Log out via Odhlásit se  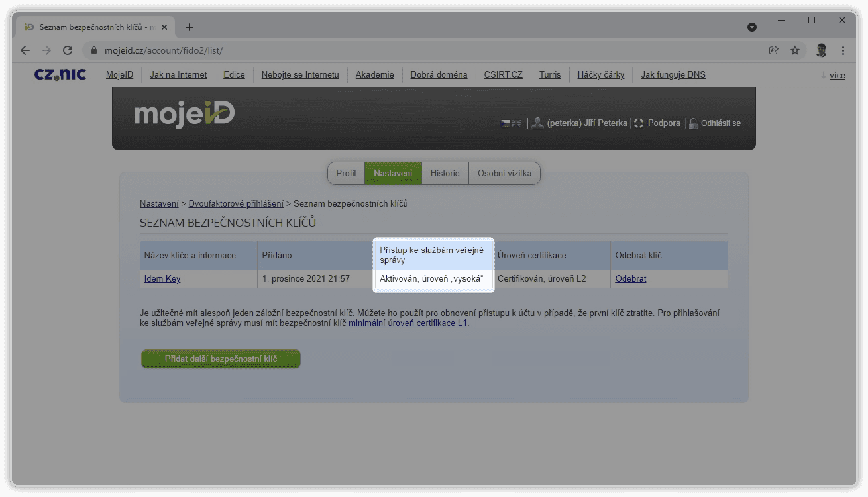coord(721,123)
